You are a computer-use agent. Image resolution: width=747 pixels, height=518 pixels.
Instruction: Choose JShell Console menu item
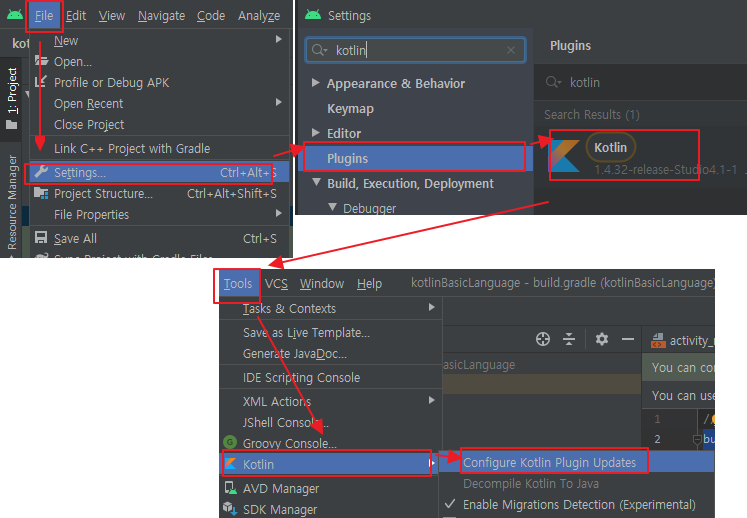[286, 423]
